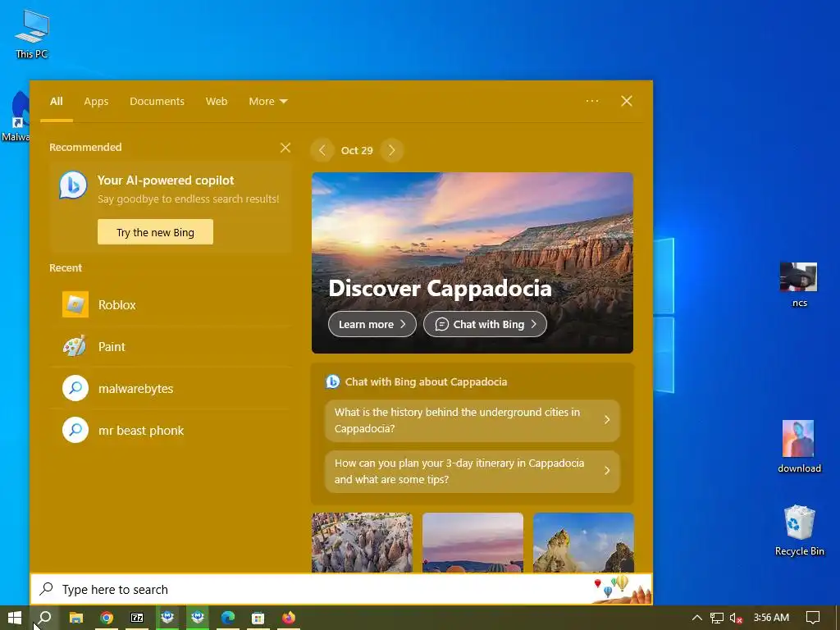Click Learn more about Cappadocia
The width and height of the screenshot is (840, 630).
tap(372, 324)
